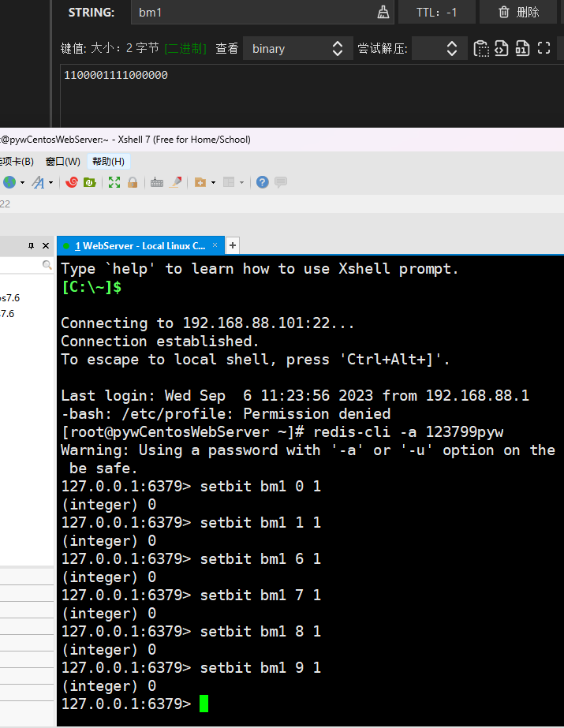Click the red swirl Xftp icon
This screenshot has width=564, height=728.
pos(72,182)
